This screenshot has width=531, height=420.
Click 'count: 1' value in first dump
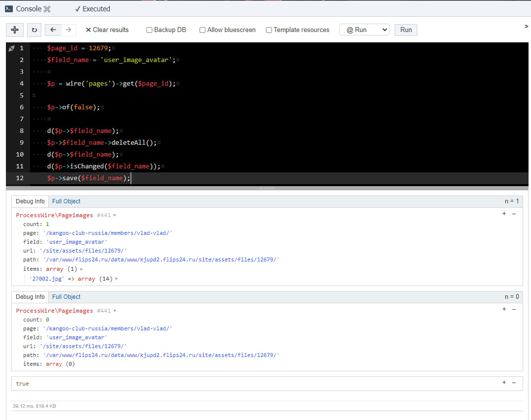[47, 224]
